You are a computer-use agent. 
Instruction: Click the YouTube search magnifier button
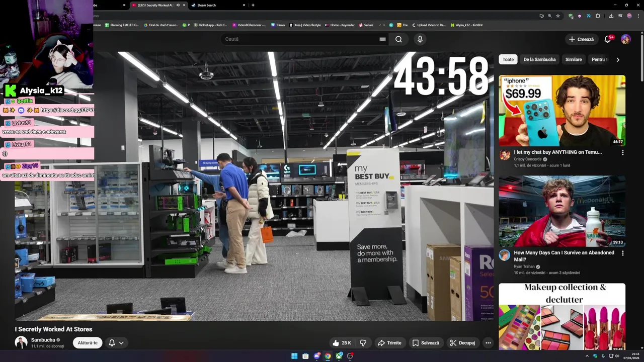[398, 39]
